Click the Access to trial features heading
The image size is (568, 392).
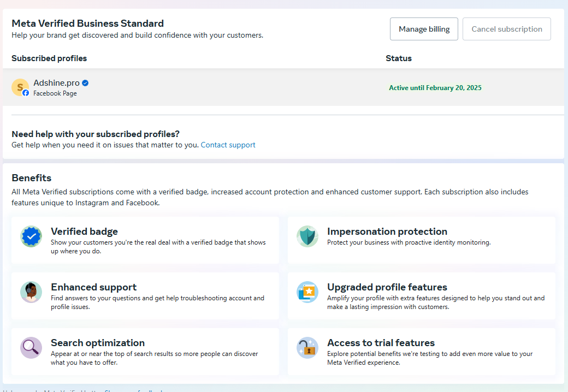coord(381,343)
